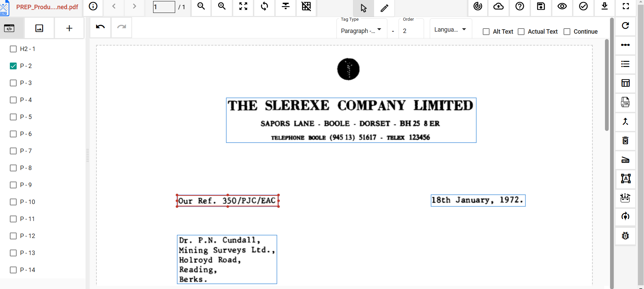Click the document view vertical scrollbar
The height and width of the screenshot is (289, 644).
tap(607, 85)
